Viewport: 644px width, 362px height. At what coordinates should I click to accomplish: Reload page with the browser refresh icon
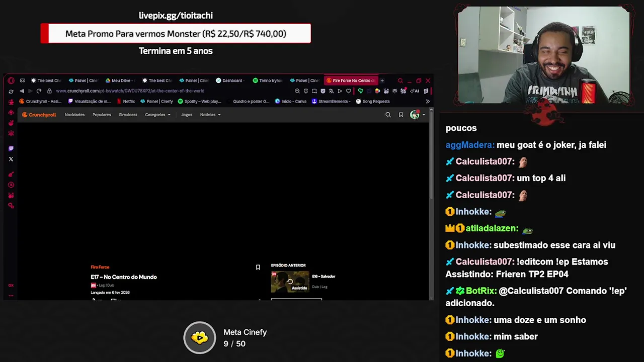point(39,91)
